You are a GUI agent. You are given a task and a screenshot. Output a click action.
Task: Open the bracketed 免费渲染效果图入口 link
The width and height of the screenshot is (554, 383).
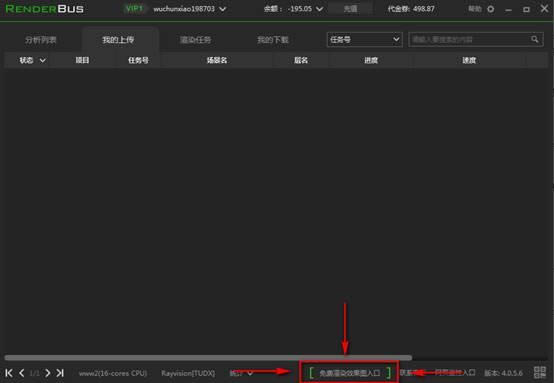pos(350,372)
